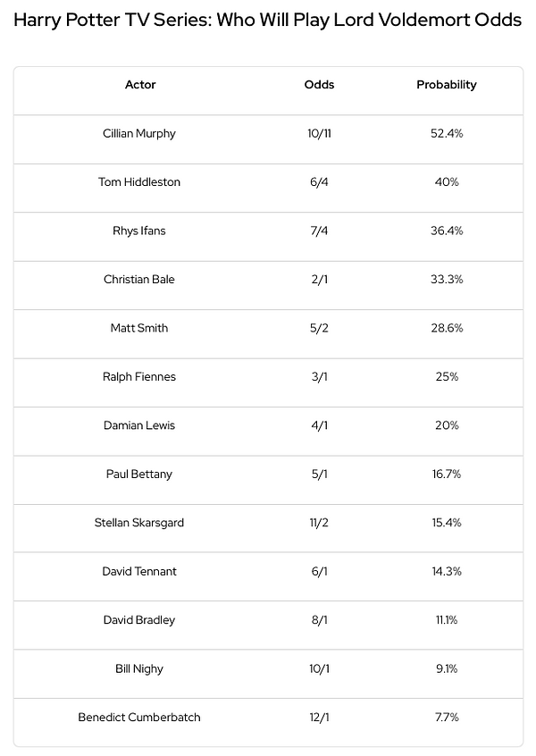The image size is (536, 756).
Task: Click Stellan Skarsgard's 11/2 odds value
Action: pyautogui.click(x=319, y=523)
